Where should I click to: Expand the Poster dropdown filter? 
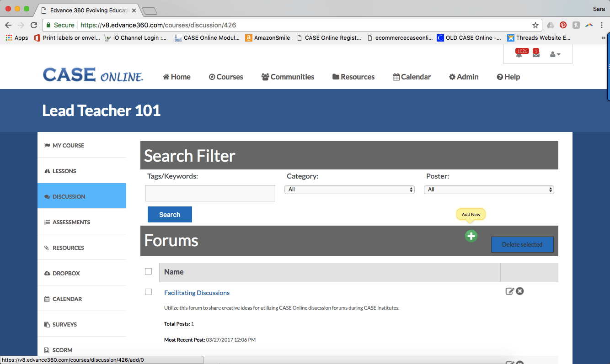pos(489,190)
